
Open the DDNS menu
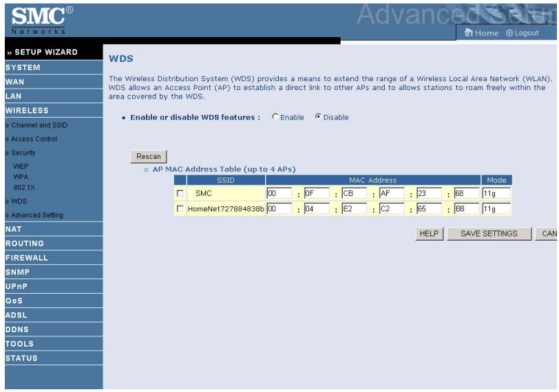54,329
